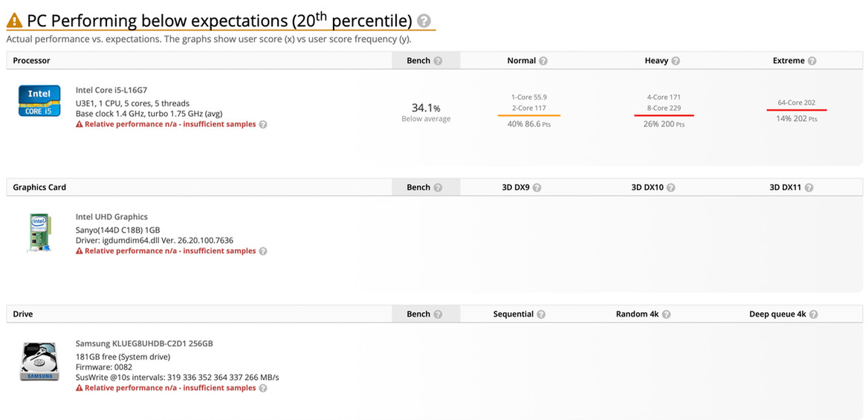Viewport: 868px width, 420px height.
Task: Open help icon after graphics insufficient samples warning
Action: [x=264, y=251]
